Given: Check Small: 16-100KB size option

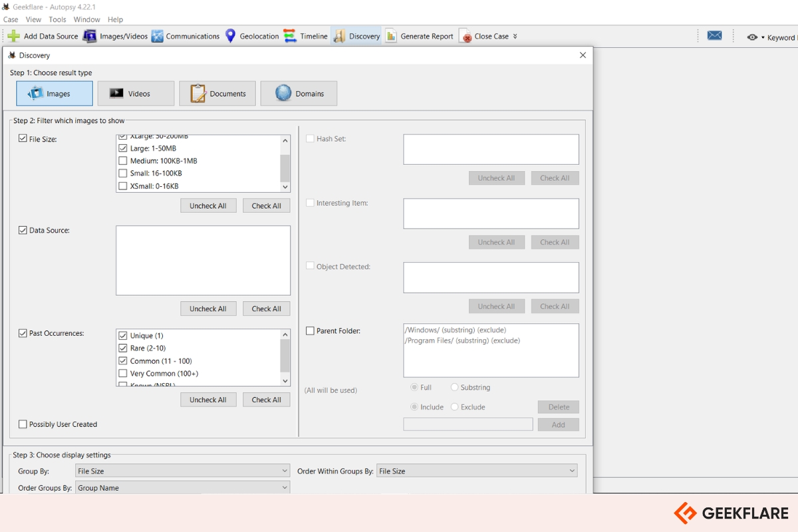Looking at the screenshot, I should [122, 174].
